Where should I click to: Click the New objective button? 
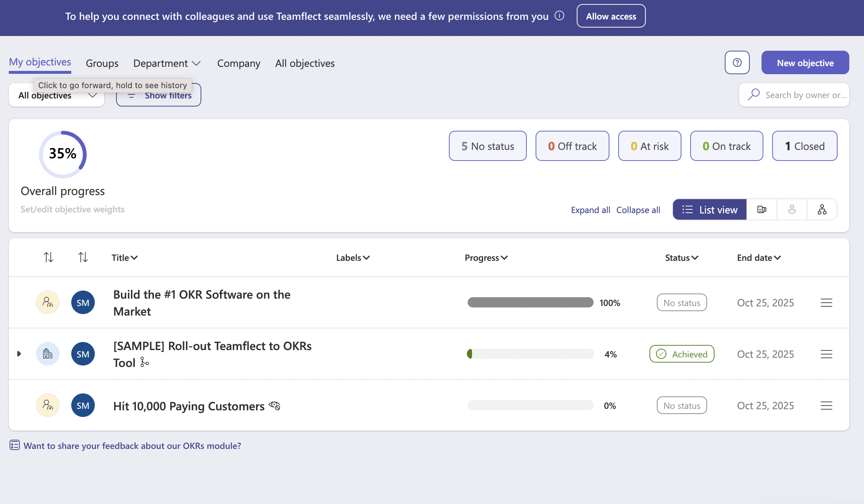[805, 63]
